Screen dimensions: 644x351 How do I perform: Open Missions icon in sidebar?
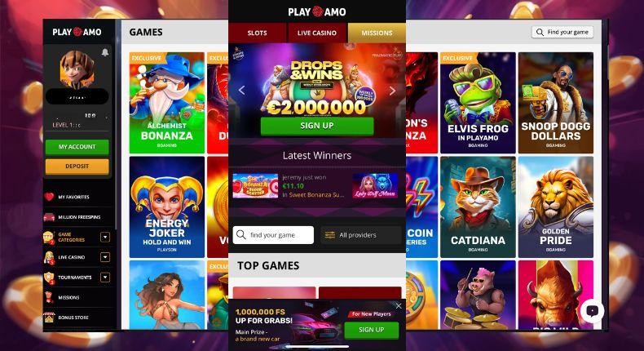tap(49, 297)
